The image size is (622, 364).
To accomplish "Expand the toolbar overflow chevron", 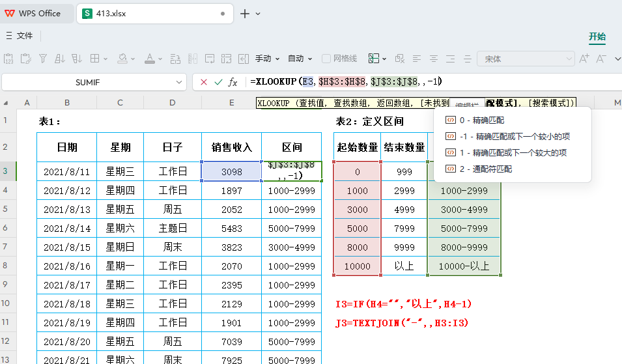I will pos(617,59).
